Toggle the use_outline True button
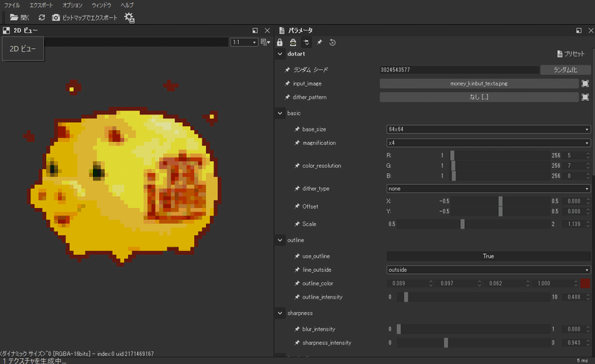This screenshot has height=364, width=595. [489, 256]
